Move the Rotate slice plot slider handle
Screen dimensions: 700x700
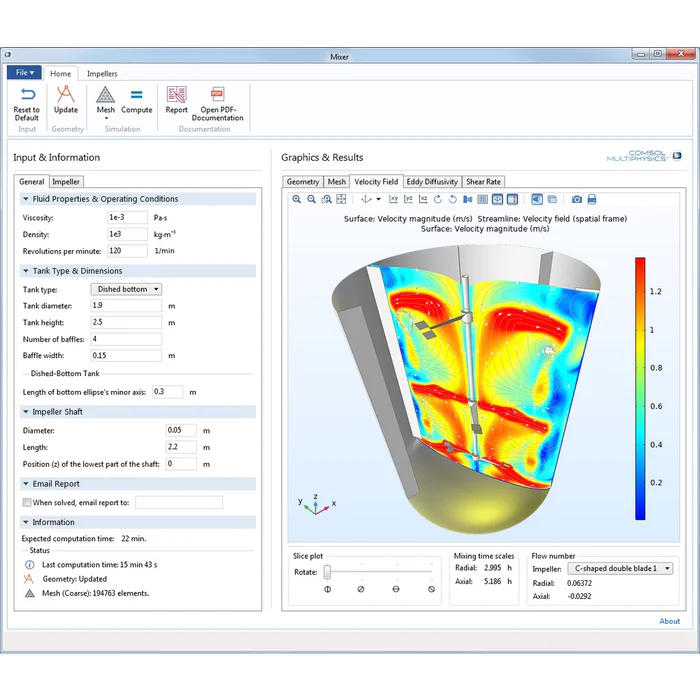[x=327, y=572]
